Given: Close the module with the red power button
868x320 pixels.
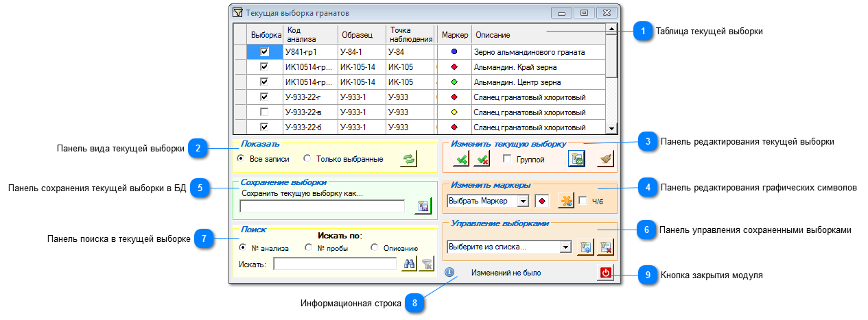Looking at the screenshot, I should click(x=605, y=273).
